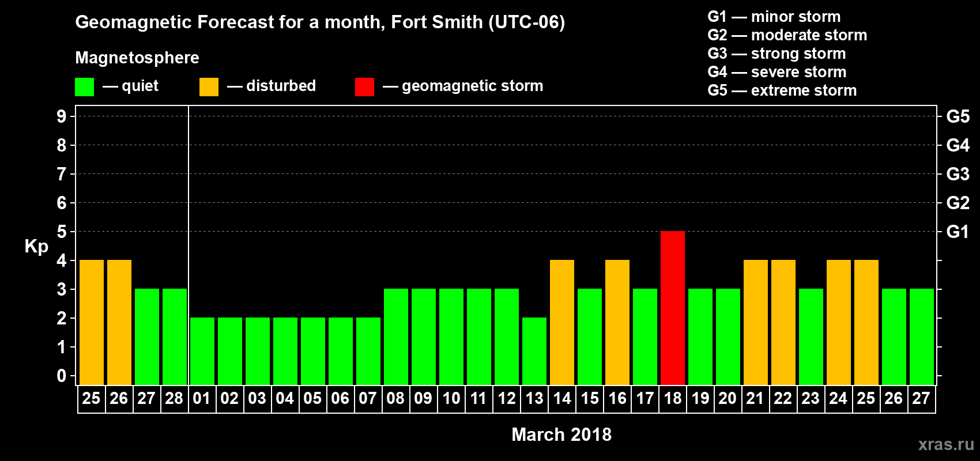Click the yellow bar above date 22
980x461 pixels.
click(783, 323)
